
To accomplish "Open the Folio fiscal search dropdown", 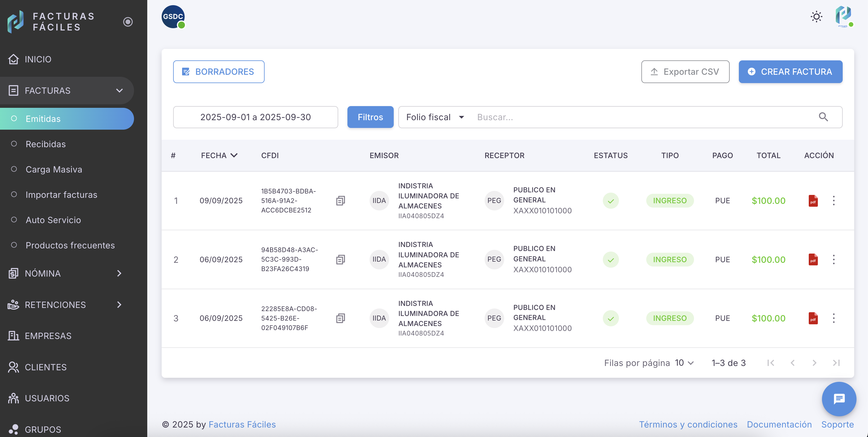I will (435, 117).
